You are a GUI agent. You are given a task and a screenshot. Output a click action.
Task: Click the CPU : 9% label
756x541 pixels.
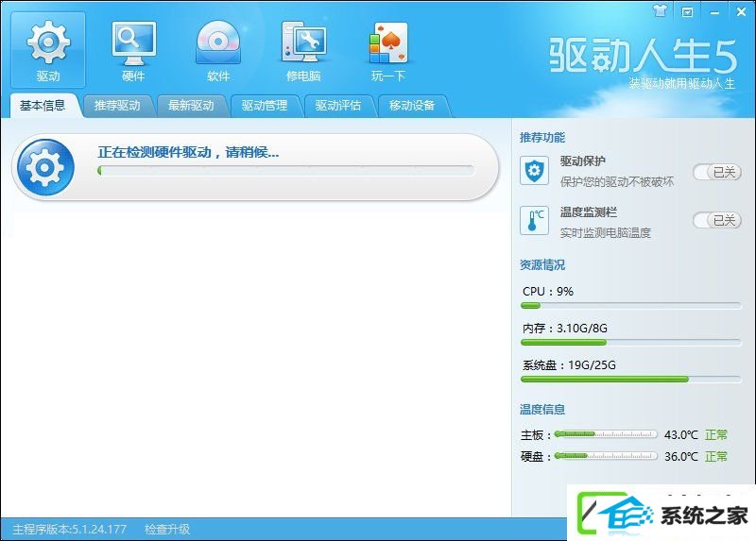(x=548, y=292)
